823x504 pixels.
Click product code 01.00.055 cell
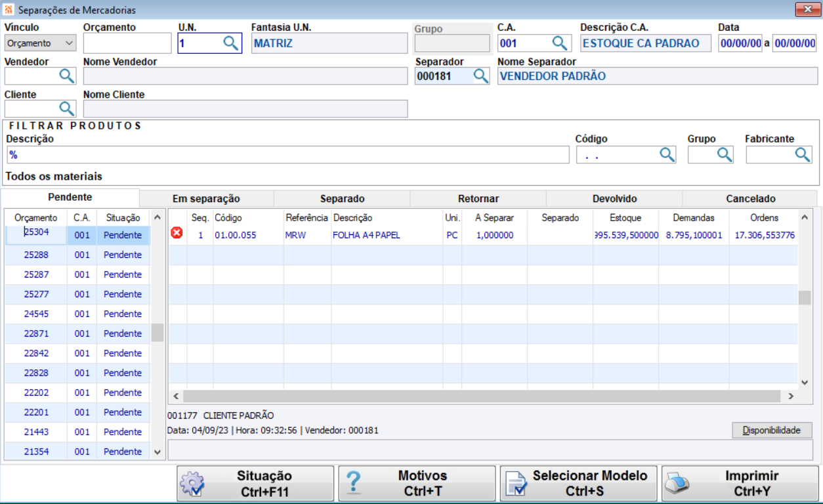[235, 235]
